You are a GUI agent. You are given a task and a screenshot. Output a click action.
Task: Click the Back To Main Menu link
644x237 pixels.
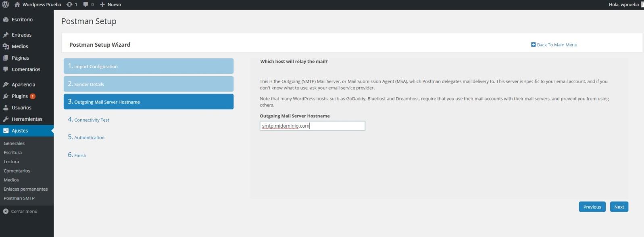(x=557, y=45)
